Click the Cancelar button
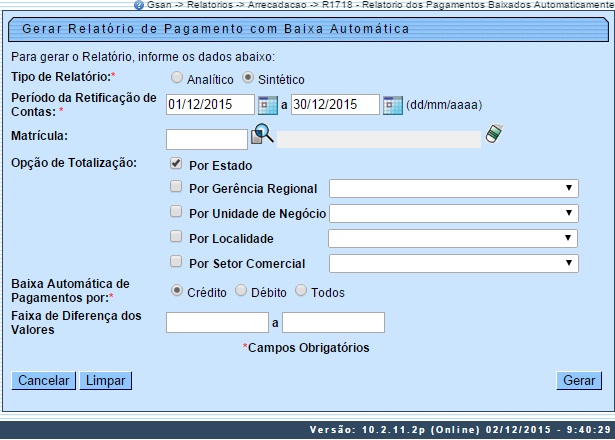 43,381
